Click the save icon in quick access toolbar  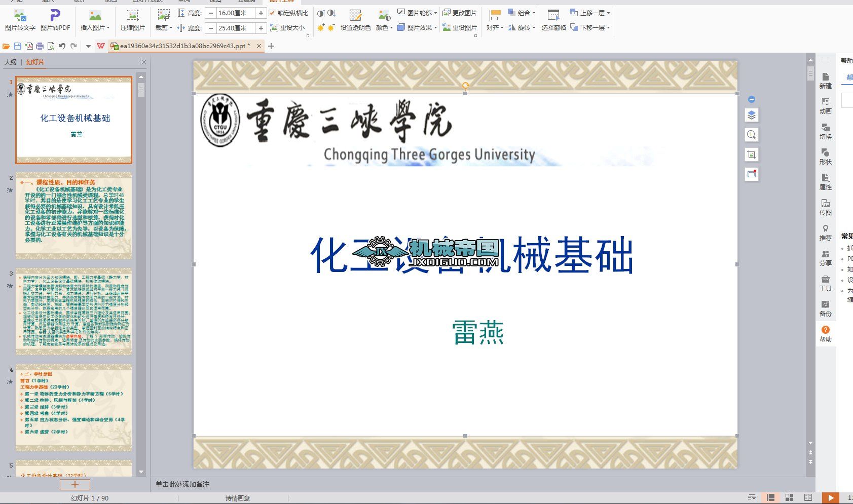(x=18, y=46)
